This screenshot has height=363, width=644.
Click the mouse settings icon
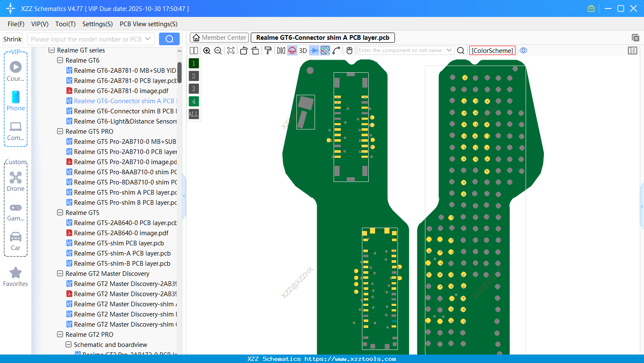tap(349, 51)
